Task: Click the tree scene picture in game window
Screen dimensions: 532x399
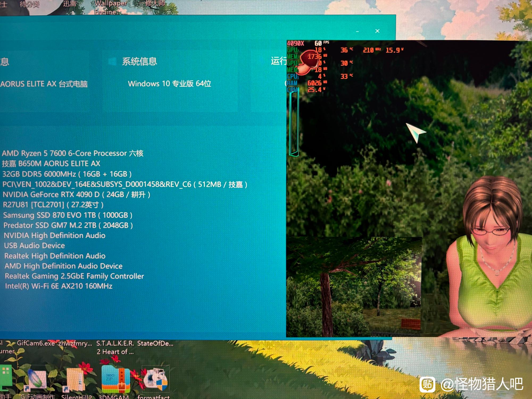Action: [354, 287]
